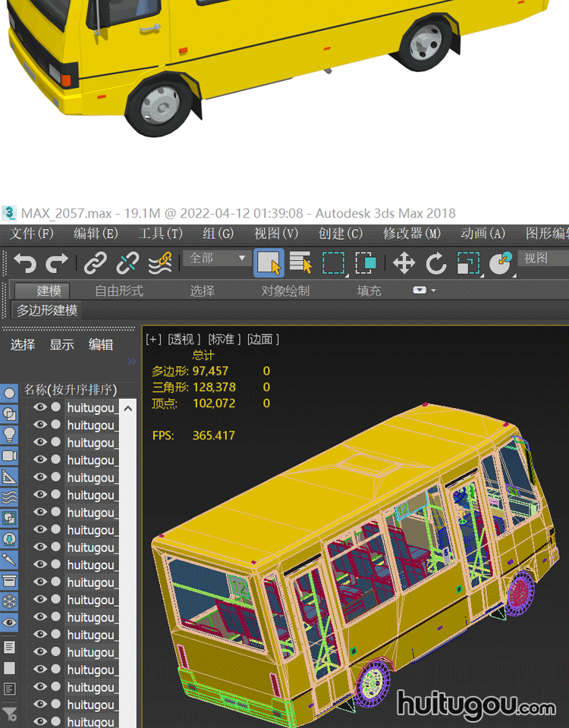The height and width of the screenshot is (728, 569).
Task: Toggle the cameras filter in scene explorer
Action: tap(9, 456)
